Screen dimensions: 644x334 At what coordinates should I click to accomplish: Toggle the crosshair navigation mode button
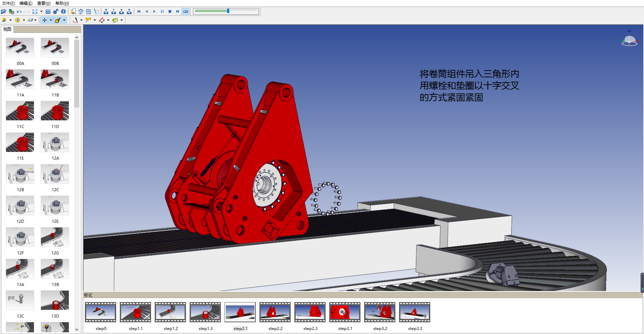click(x=44, y=20)
